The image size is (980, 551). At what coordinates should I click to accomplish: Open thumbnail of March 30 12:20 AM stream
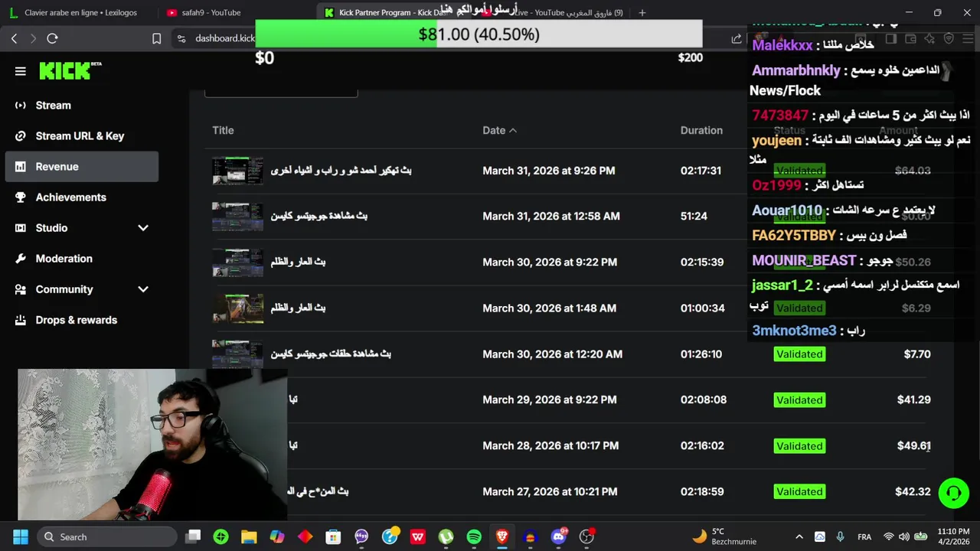click(x=237, y=354)
